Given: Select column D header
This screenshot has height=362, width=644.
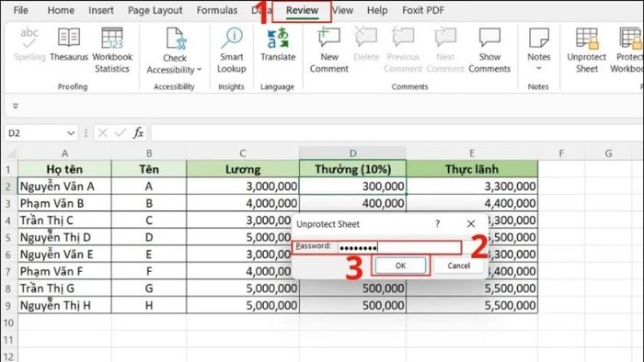Looking at the screenshot, I should [x=352, y=153].
